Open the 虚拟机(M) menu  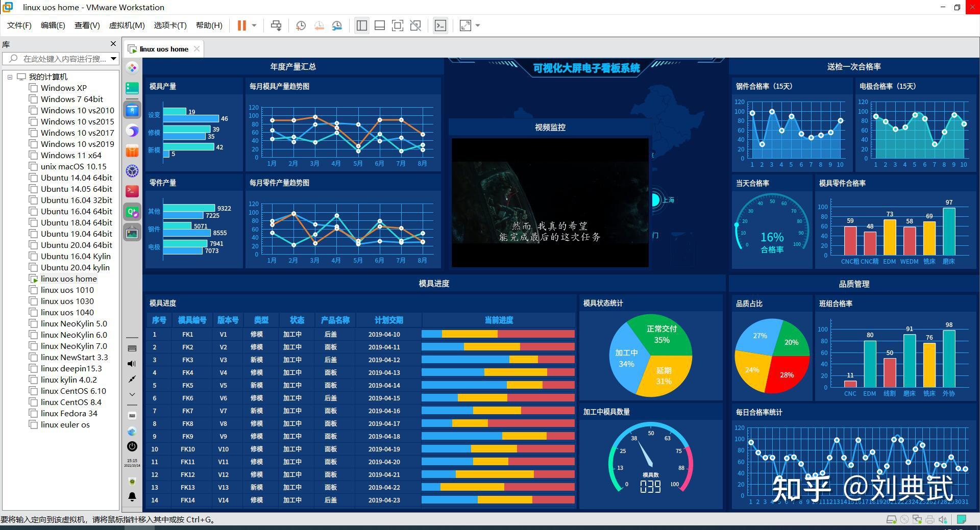(127, 26)
